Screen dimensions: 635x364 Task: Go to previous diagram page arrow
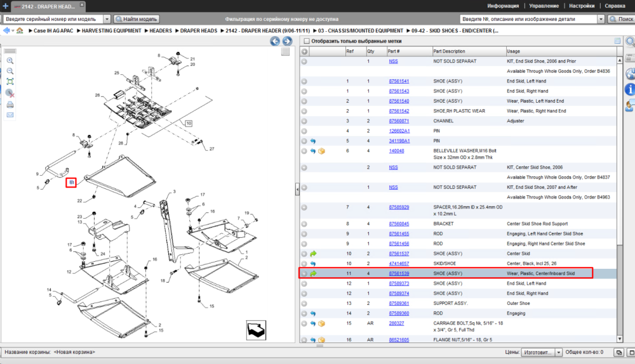[275, 41]
